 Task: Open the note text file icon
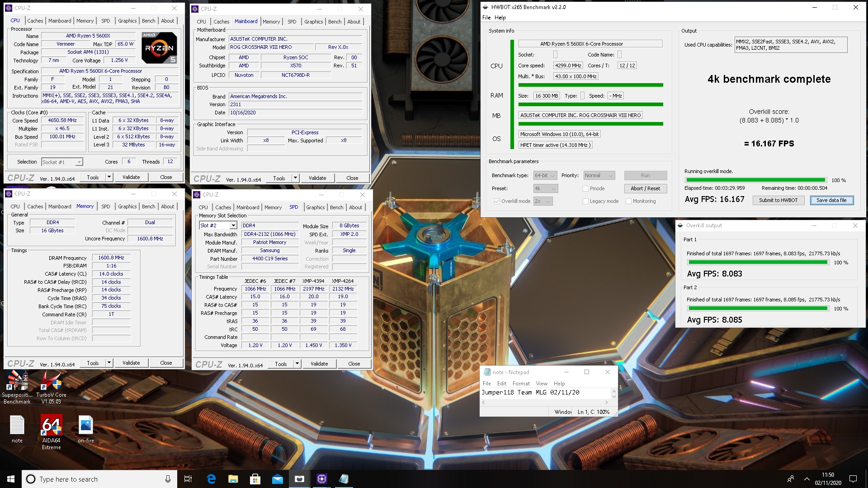(x=17, y=429)
